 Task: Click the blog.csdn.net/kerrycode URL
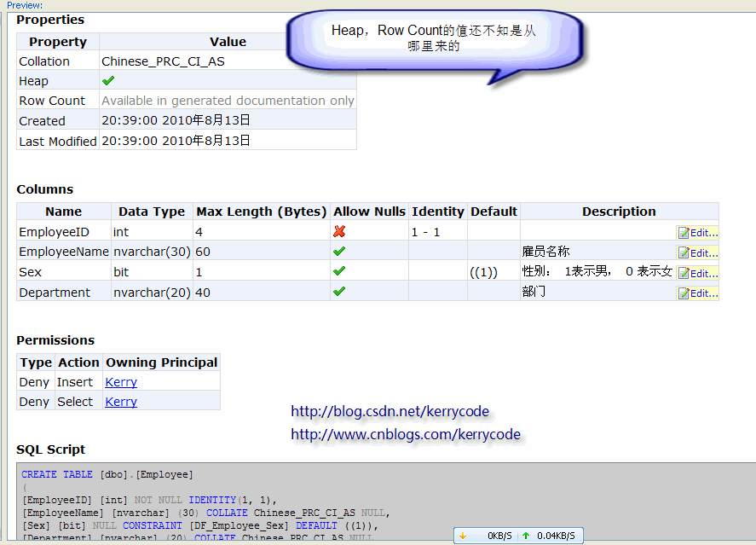coord(390,412)
